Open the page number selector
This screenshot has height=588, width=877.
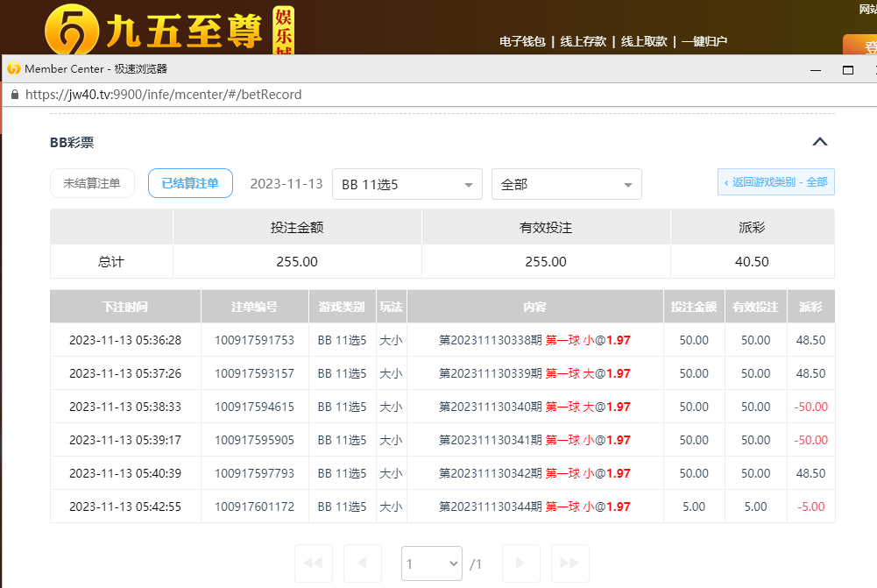[x=432, y=563]
